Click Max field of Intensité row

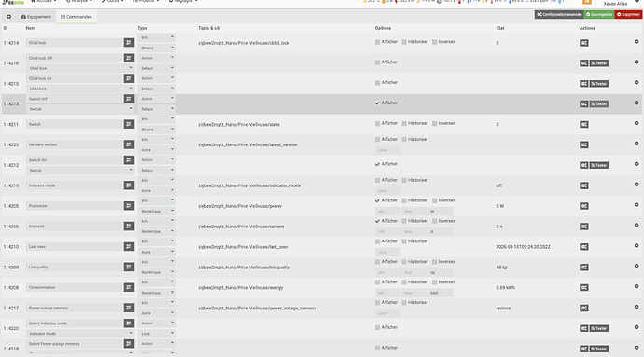tap(413, 232)
